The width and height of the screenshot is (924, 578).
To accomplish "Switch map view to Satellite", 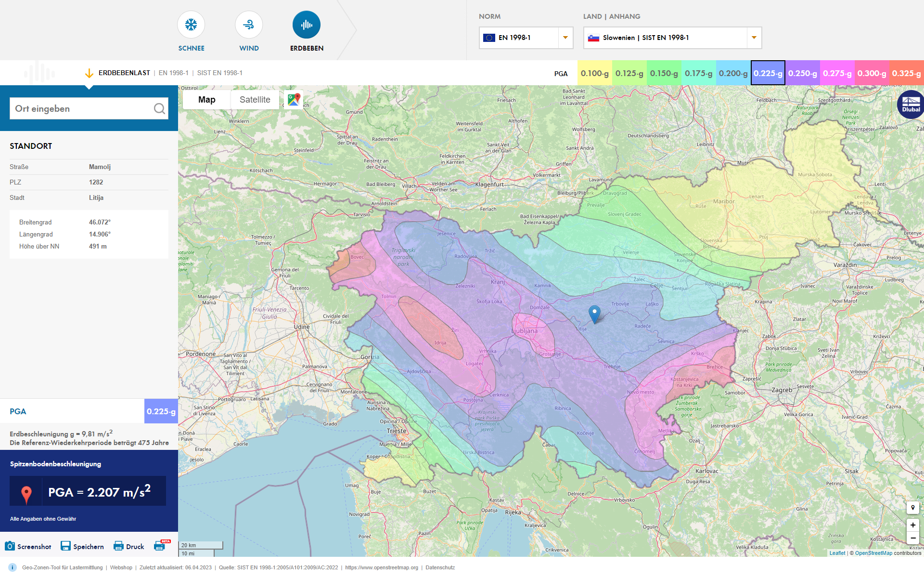I will [x=255, y=100].
